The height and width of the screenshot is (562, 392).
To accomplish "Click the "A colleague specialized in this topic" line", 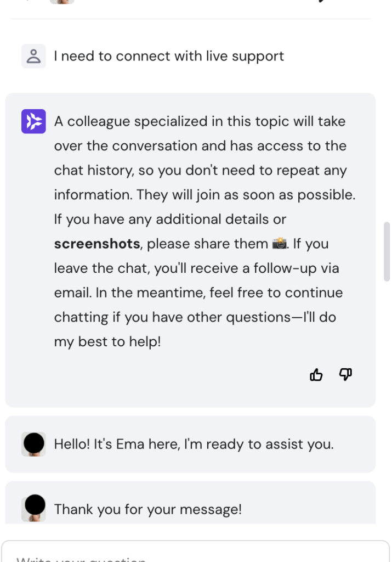I will (200, 121).
